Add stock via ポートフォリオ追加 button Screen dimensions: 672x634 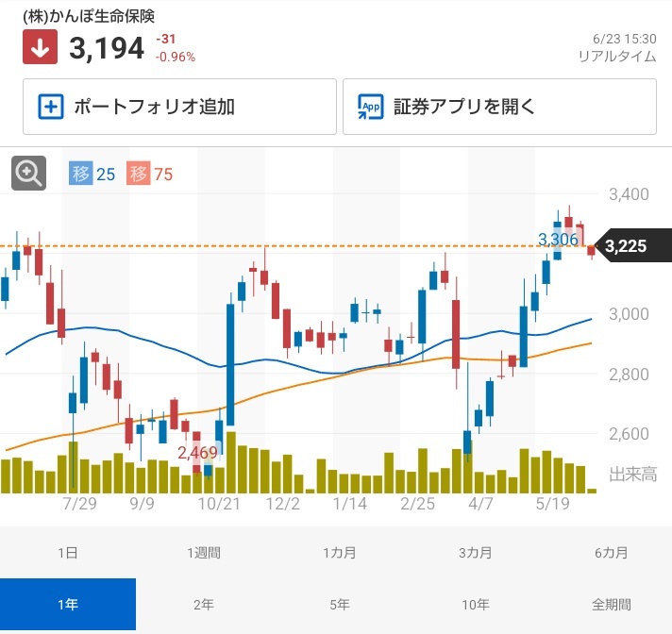click(x=179, y=107)
